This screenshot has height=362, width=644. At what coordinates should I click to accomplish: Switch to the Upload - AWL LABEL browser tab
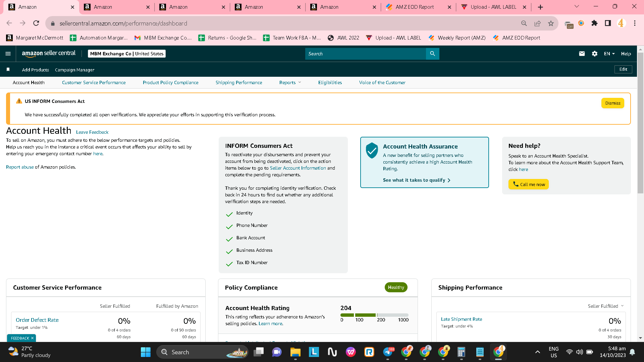pos(493,7)
